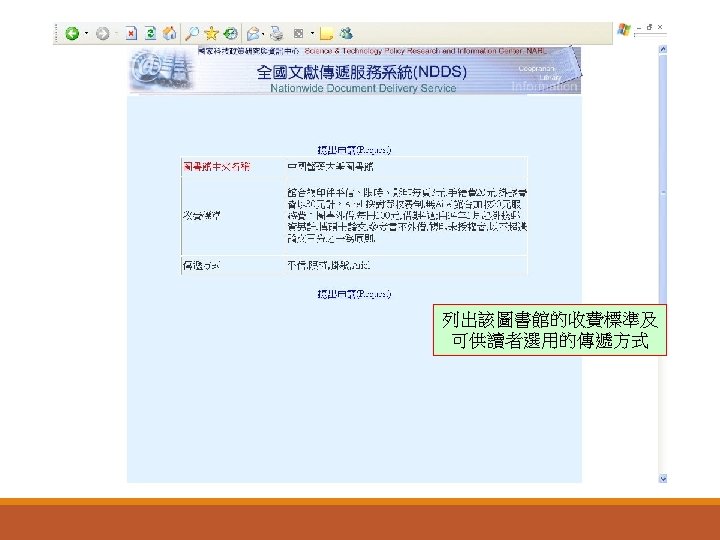Image resolution: width=720 pixels, height=540 pixels.
Task: Open History with the clock icon
Action: click(x=231, y=33)
